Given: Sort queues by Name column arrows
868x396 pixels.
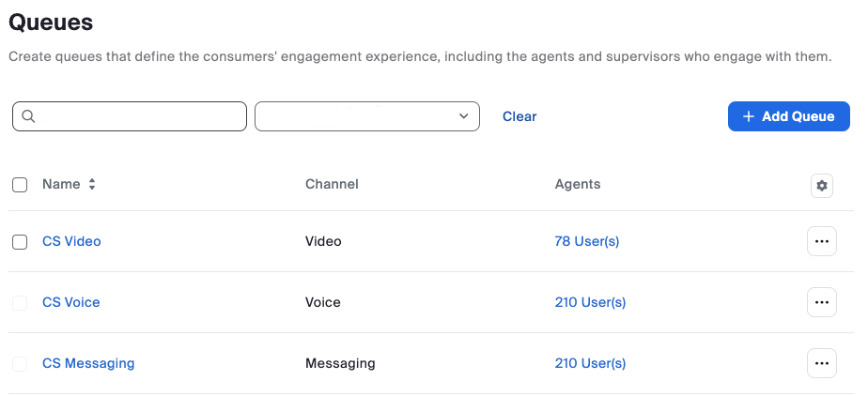Looking at the screenshot, I should (92, 185).
